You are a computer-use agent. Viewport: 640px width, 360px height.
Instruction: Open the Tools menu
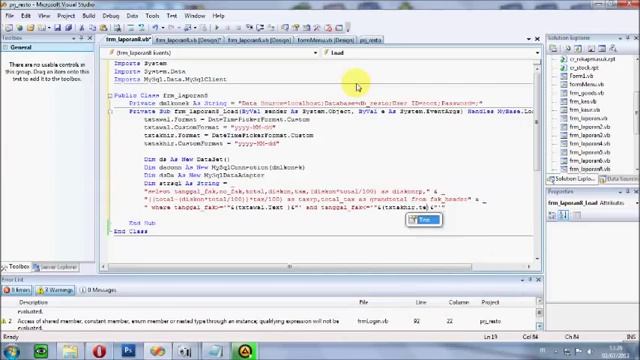point(152,16)
